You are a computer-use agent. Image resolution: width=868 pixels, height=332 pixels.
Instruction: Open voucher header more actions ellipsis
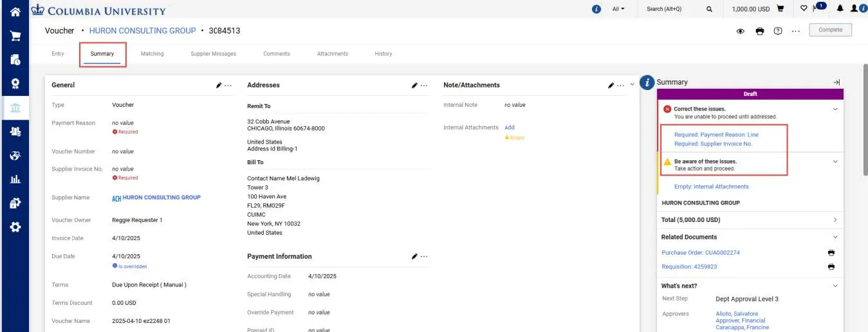[796, 31]
